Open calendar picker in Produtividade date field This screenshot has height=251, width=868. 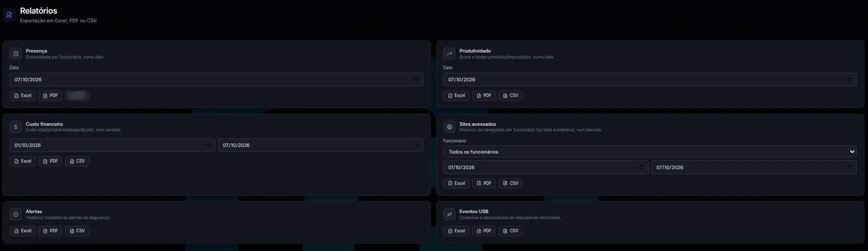point(849,79)
